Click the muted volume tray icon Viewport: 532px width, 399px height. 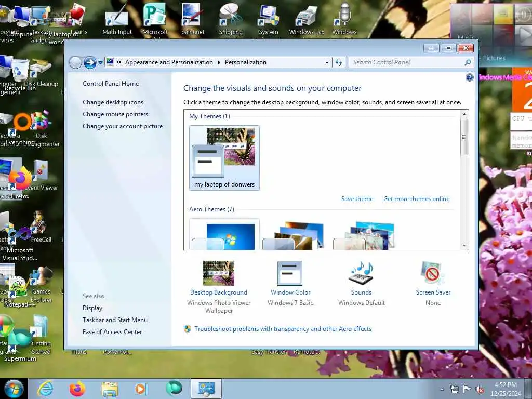480,389
